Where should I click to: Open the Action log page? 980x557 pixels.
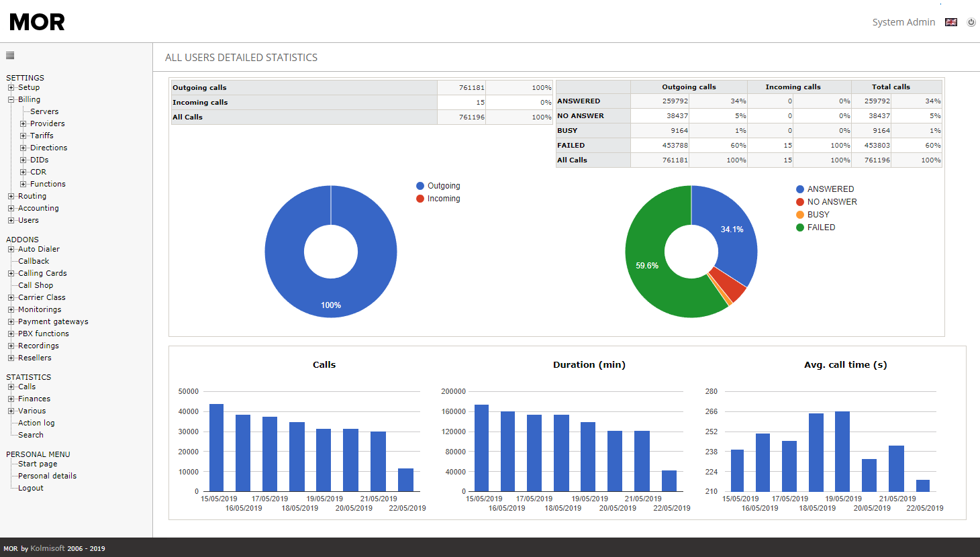(36, 423)
